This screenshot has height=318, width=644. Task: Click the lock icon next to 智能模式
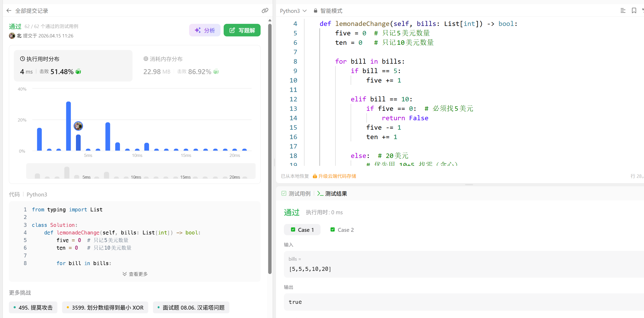315,11
